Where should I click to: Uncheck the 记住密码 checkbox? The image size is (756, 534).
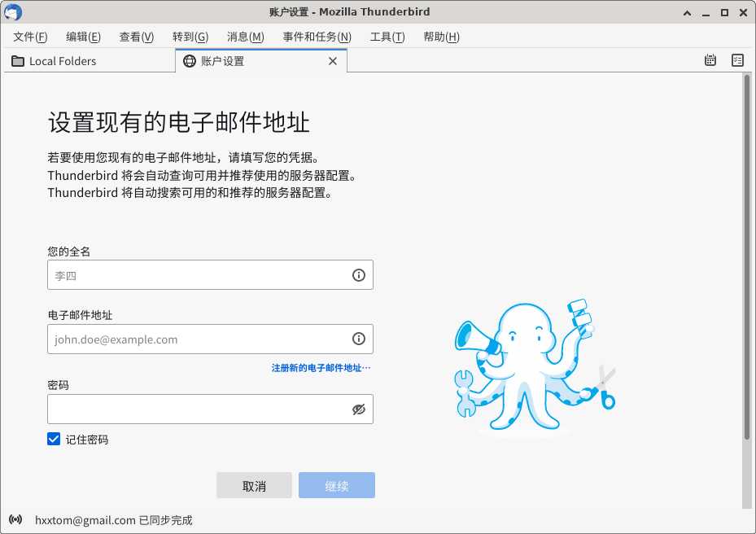[x=54, y=439]
